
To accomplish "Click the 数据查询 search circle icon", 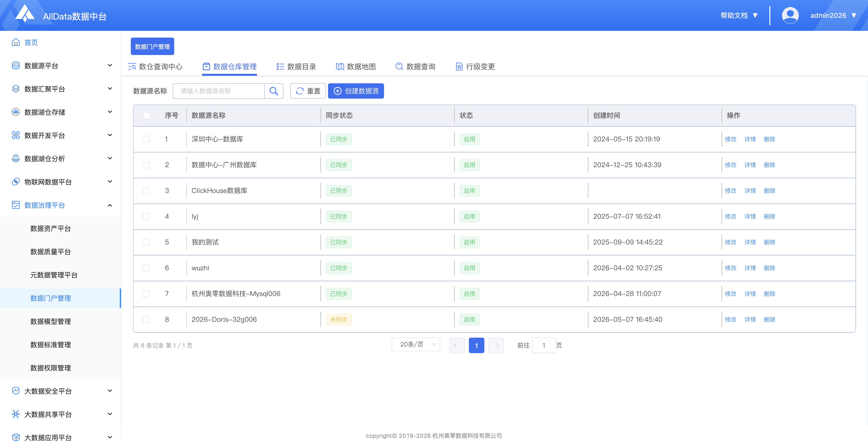I will click(399, 66).
